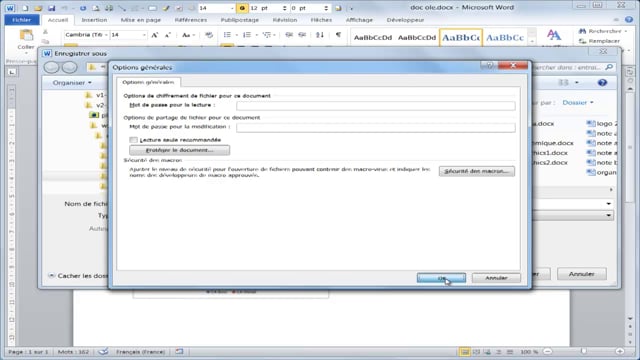This screenshot has width=640, height=360.
Task: Click the zoom out minus button
Action: click(x=548, y=351)
